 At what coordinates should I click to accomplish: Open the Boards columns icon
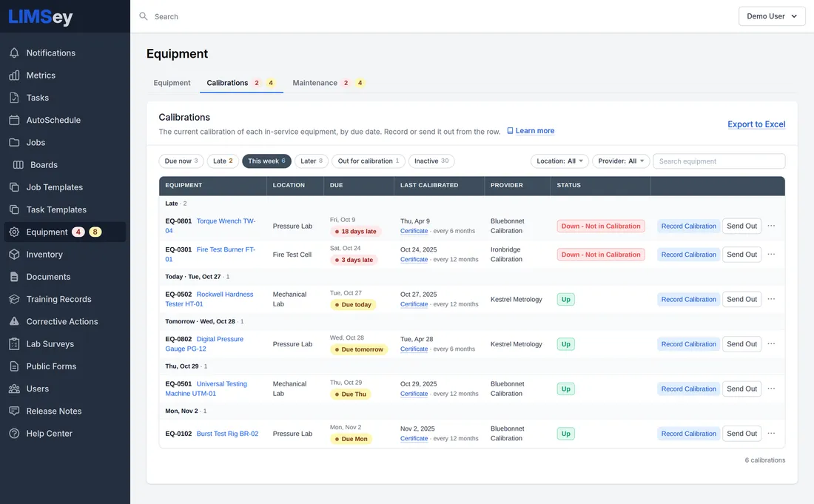point(18,164)
